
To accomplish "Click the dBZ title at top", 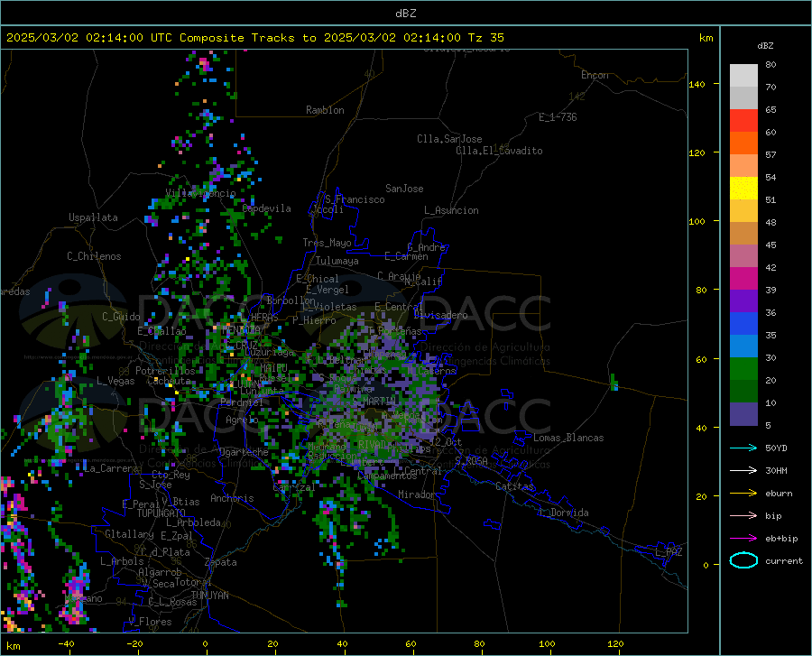I will (x=405, y=14).
